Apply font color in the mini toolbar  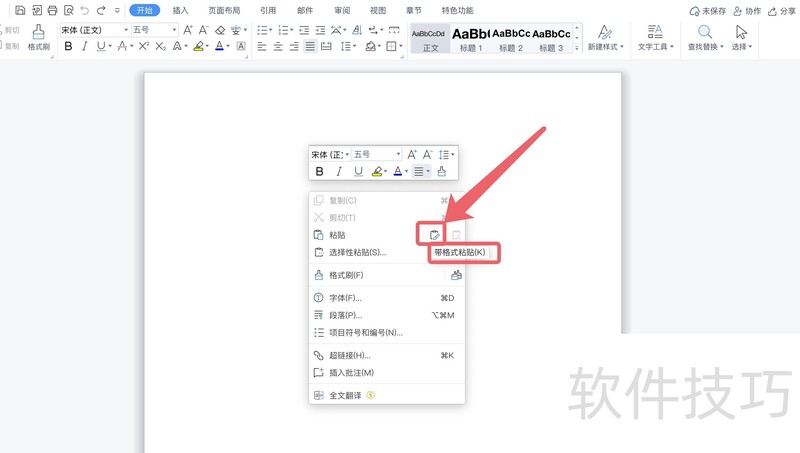click(398, 171)
